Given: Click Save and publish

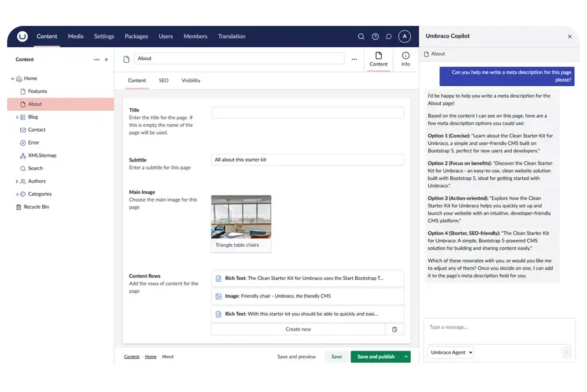Looking at the screenshot, I should tap(376, 357).
